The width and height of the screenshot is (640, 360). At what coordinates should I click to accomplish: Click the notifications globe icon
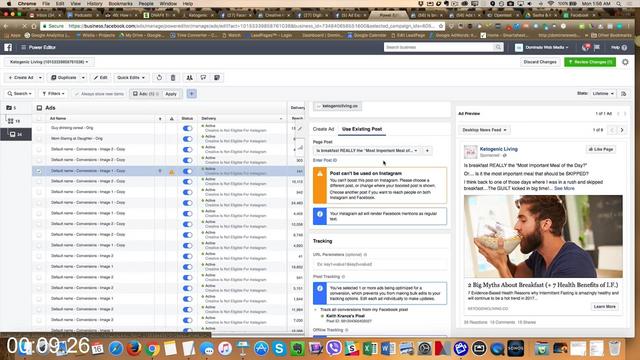point(586,47)
